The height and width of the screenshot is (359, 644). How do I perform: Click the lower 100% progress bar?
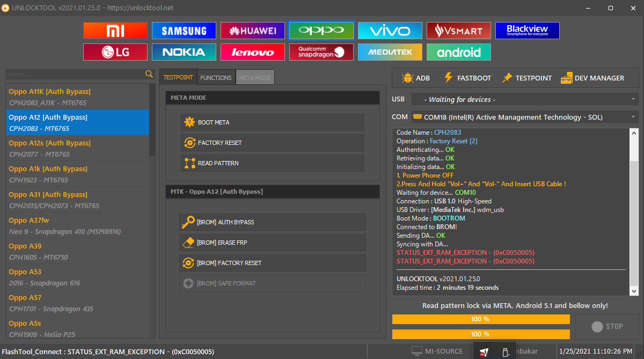pyautogui.click(x=481, y=334)
